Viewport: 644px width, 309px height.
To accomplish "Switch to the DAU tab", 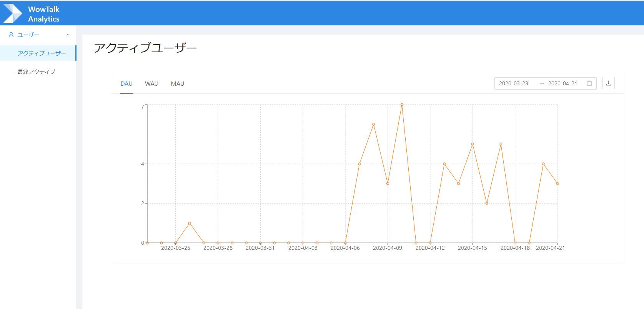I will tap(126, 84).
